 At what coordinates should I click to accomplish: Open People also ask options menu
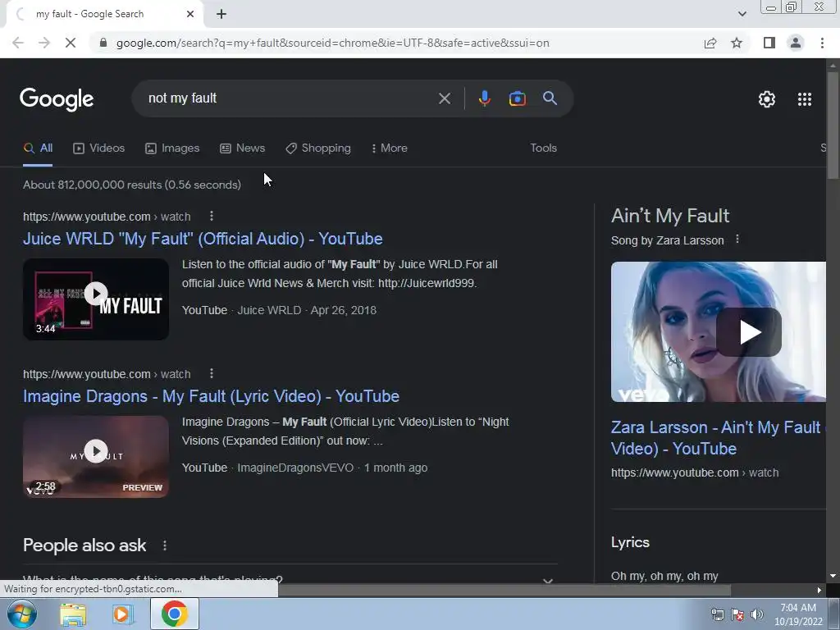164,546
